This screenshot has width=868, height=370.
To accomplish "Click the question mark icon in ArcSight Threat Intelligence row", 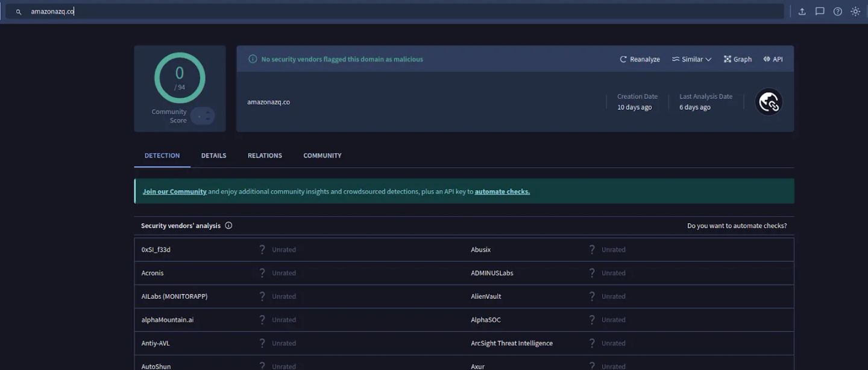I will pos(592,343).
